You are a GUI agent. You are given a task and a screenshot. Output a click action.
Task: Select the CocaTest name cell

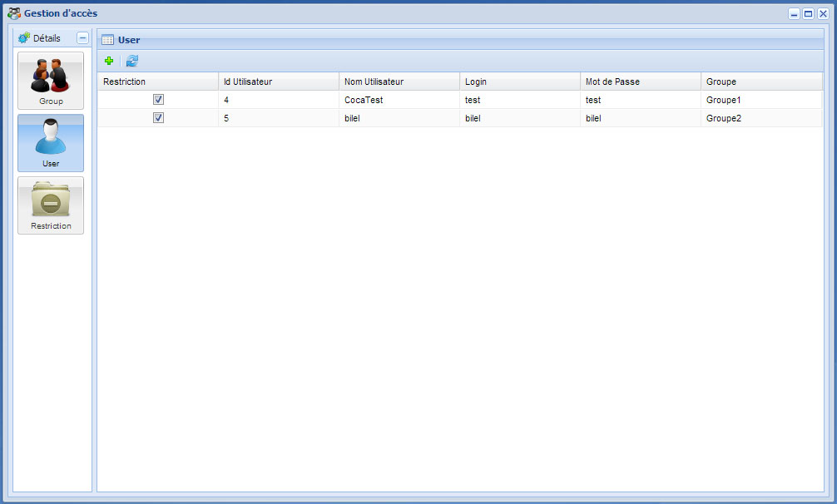(x=364, y=100)
